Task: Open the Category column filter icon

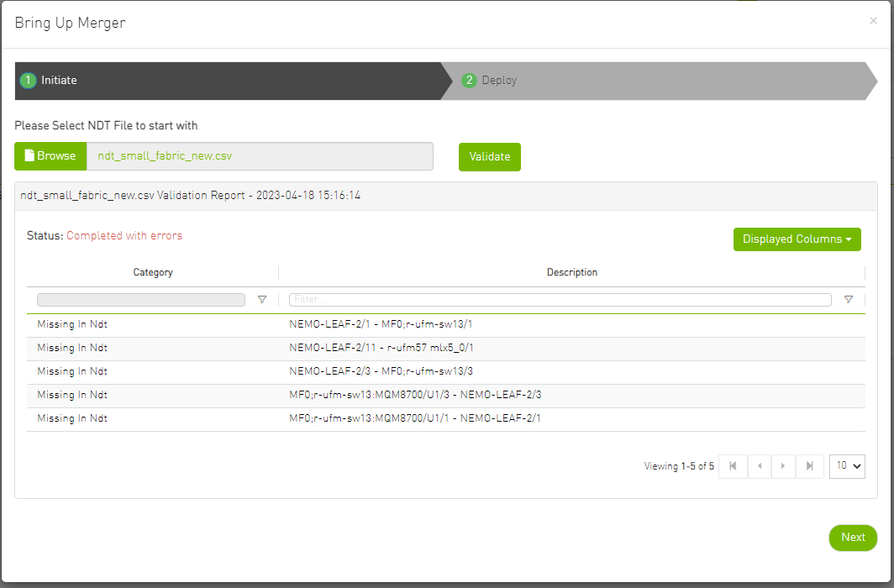Action: coord(261,299)
